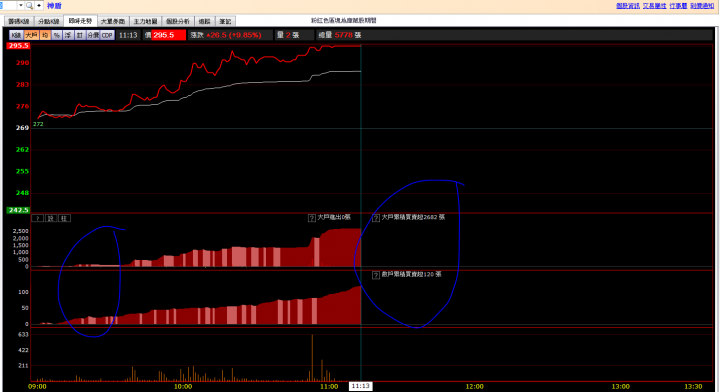Toggle the 大戶 indicator button
This screenshot has width=720, height=392.
coord(31,35)
